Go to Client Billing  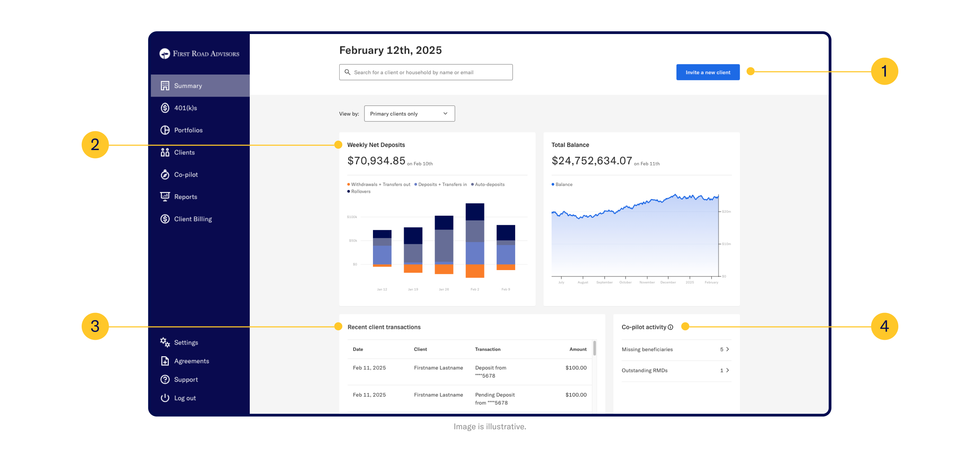pos(200,219)
